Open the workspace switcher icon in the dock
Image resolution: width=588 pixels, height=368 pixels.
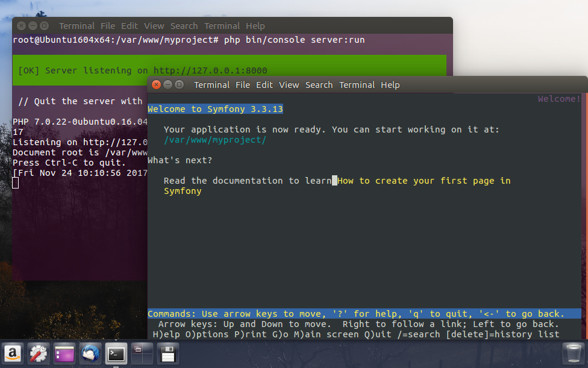(x=142, y=354)
